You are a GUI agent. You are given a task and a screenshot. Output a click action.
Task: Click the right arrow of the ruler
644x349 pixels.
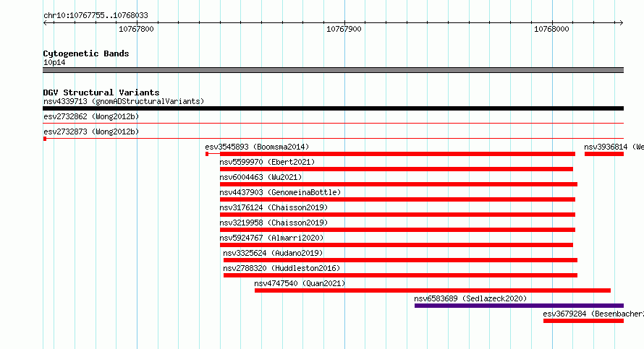point(621,23)
